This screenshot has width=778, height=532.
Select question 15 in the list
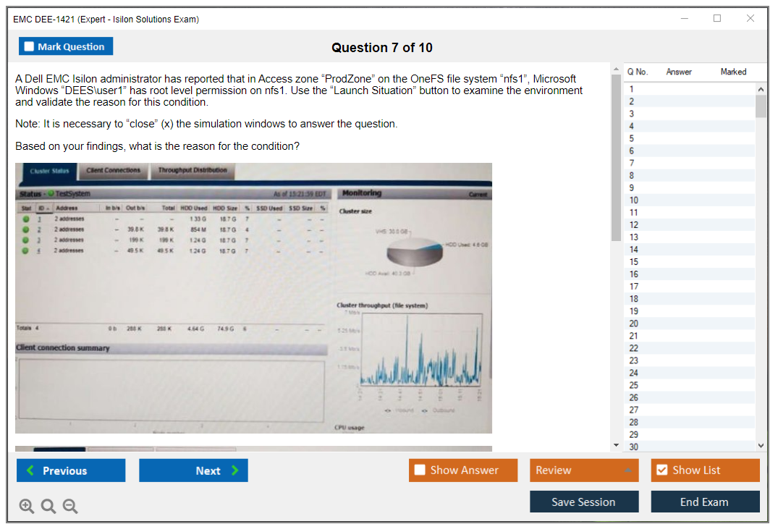click(x=633, y=262)
